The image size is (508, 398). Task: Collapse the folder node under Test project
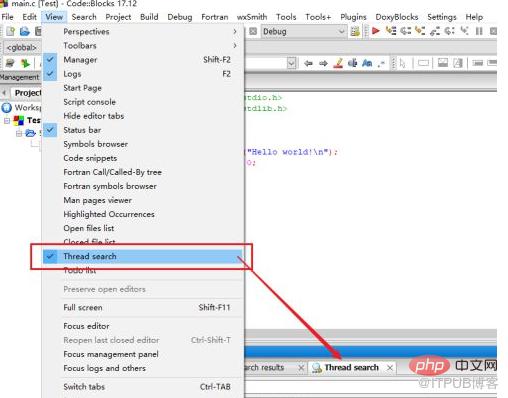coord(19,133)
